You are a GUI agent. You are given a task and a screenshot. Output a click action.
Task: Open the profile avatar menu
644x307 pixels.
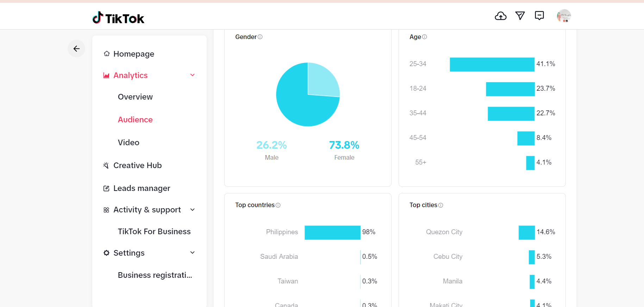[x=564, y=16]
